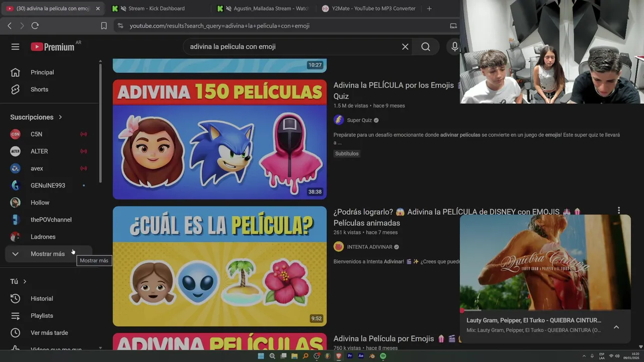This screenshot has width=644, height=362.
Task: Close the adivina la pelicula tab
Action: click(x=98, y=9)
